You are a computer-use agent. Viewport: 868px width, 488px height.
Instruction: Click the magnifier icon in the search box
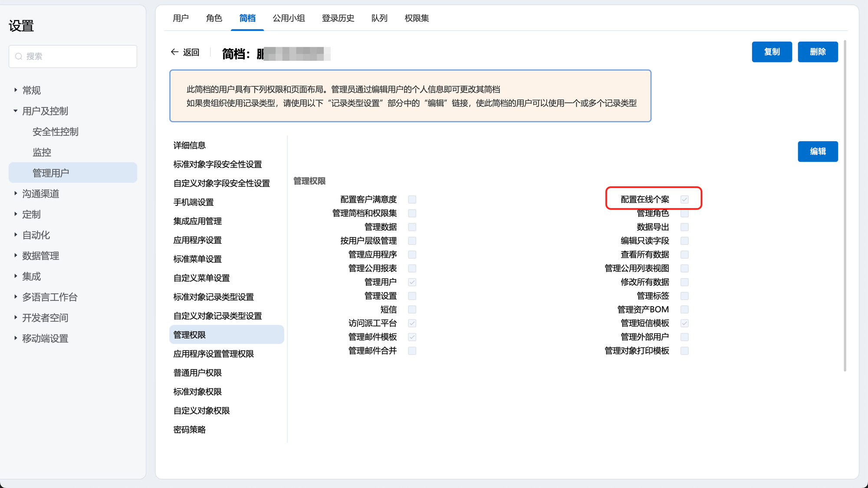19,56
